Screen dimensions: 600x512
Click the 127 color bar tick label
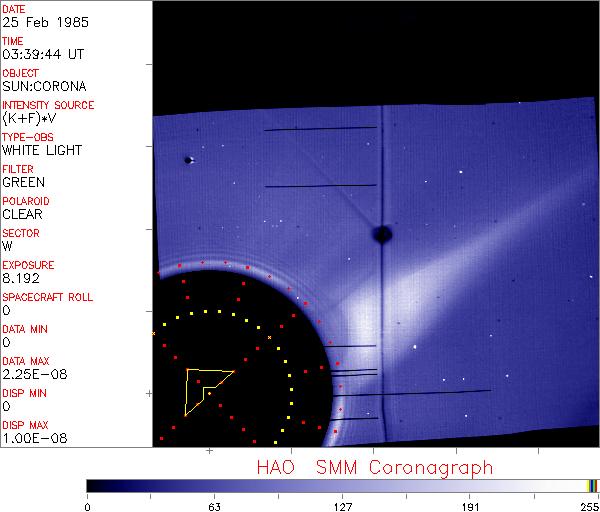[x=343, y=507]
